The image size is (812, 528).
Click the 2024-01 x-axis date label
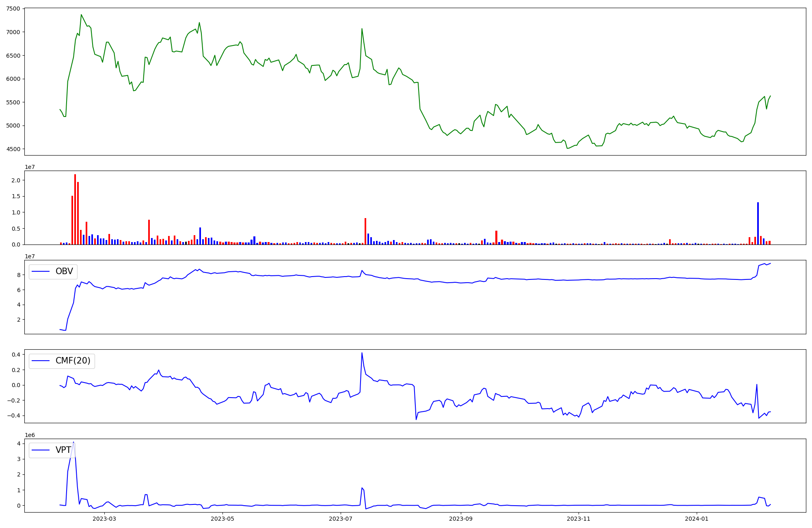tap(697, 519)
